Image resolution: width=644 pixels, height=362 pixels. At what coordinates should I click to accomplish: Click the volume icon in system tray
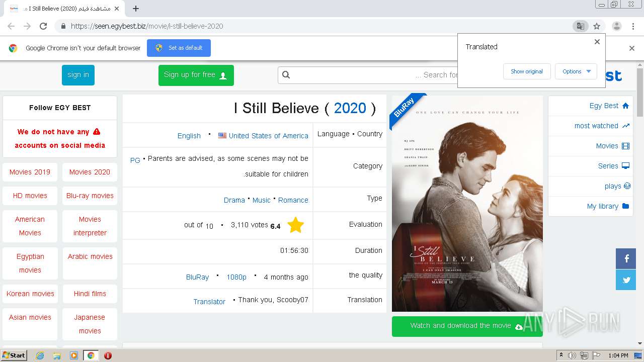point(572,355)
